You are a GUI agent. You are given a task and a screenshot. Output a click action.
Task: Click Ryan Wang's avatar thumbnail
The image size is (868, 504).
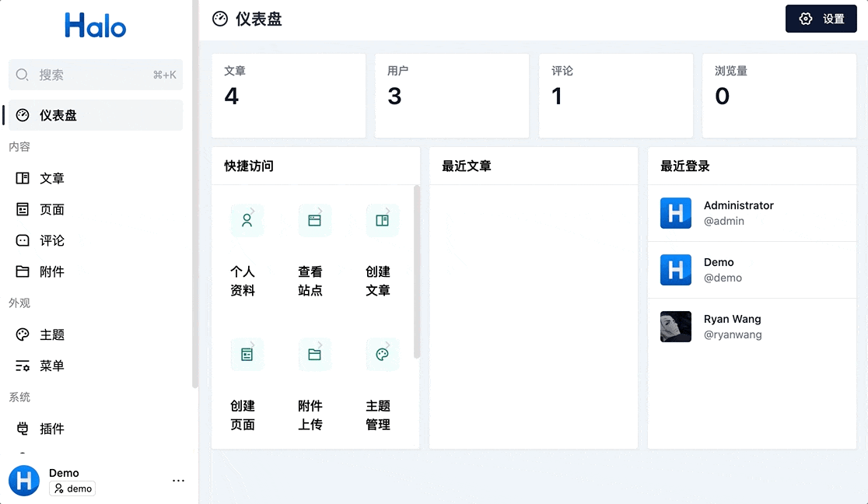(675, 327)
